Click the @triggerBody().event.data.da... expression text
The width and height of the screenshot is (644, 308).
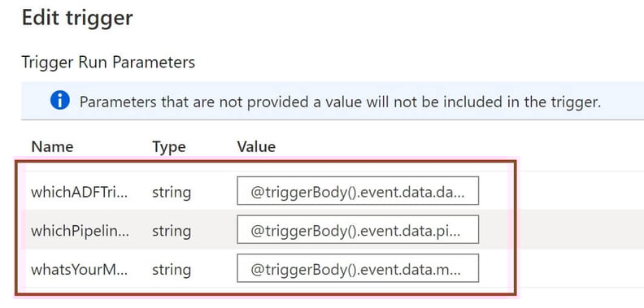(x=357, y=192)
